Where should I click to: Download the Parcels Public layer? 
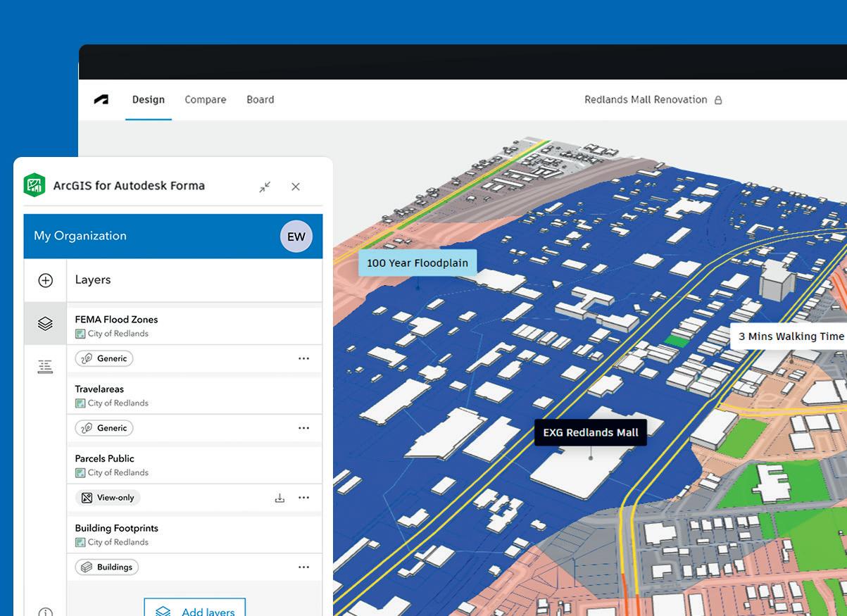280,498
